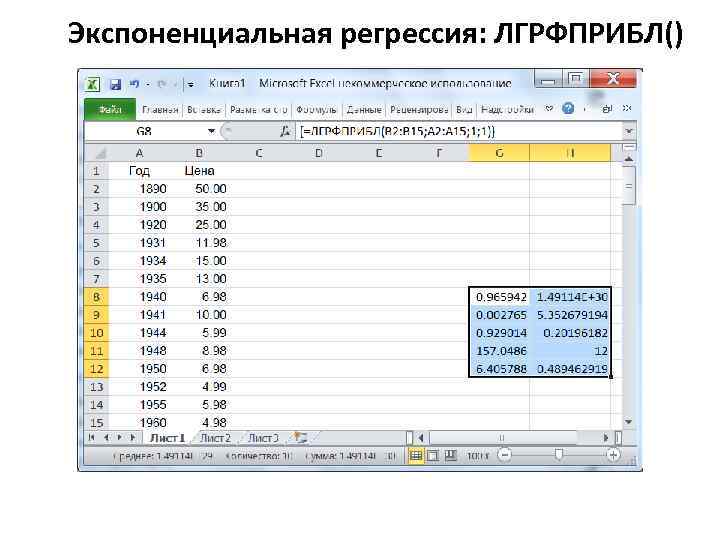The image size is (720, 540).
Task: Select the cell with Цена header
Action: 199,171
